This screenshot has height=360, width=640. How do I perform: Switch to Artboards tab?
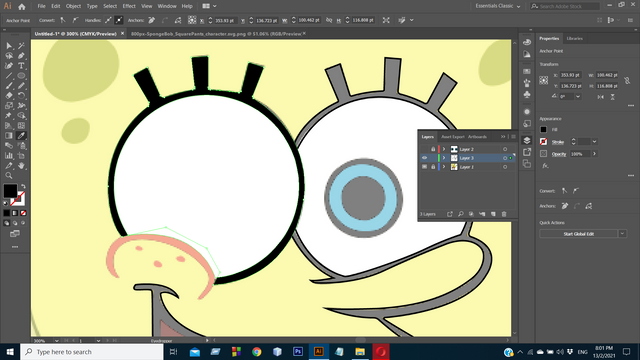click(477, 137)
